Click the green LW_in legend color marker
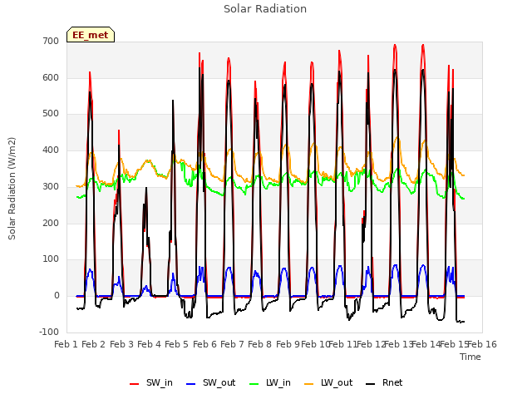 [254, 384]
